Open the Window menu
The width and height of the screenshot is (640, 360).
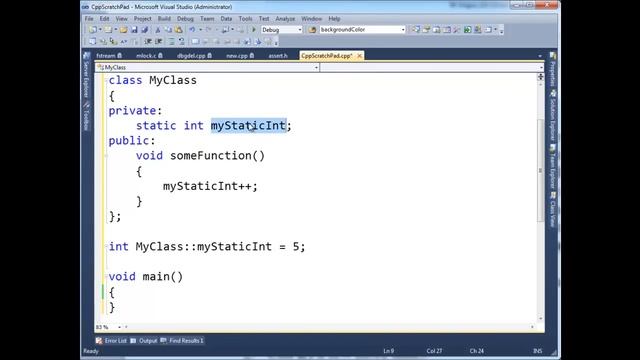pos(311,19)
